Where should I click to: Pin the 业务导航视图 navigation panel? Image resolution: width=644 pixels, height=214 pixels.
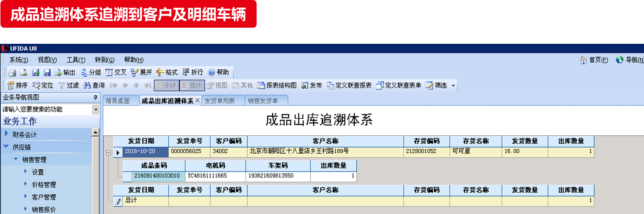click(95, 97)
